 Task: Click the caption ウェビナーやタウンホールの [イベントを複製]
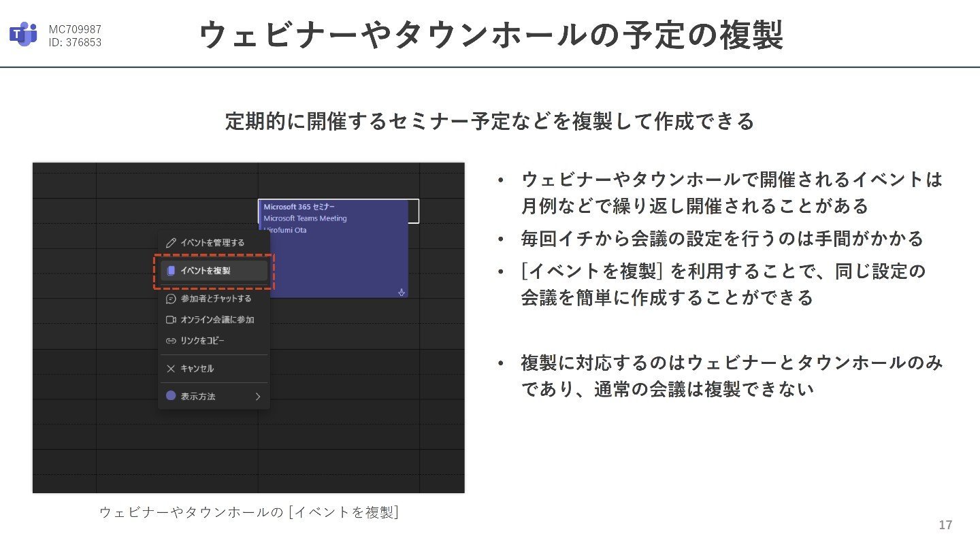[x=249, y=512]
